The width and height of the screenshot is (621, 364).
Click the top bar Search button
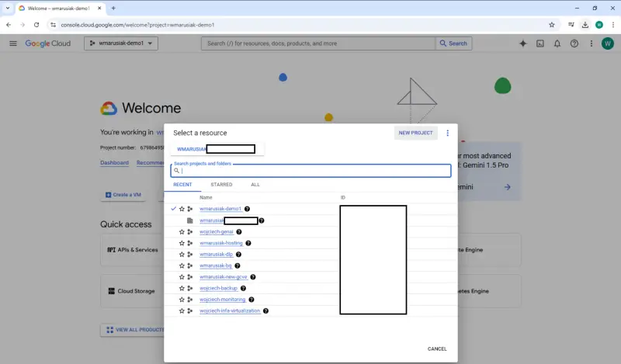click(453, 43)
